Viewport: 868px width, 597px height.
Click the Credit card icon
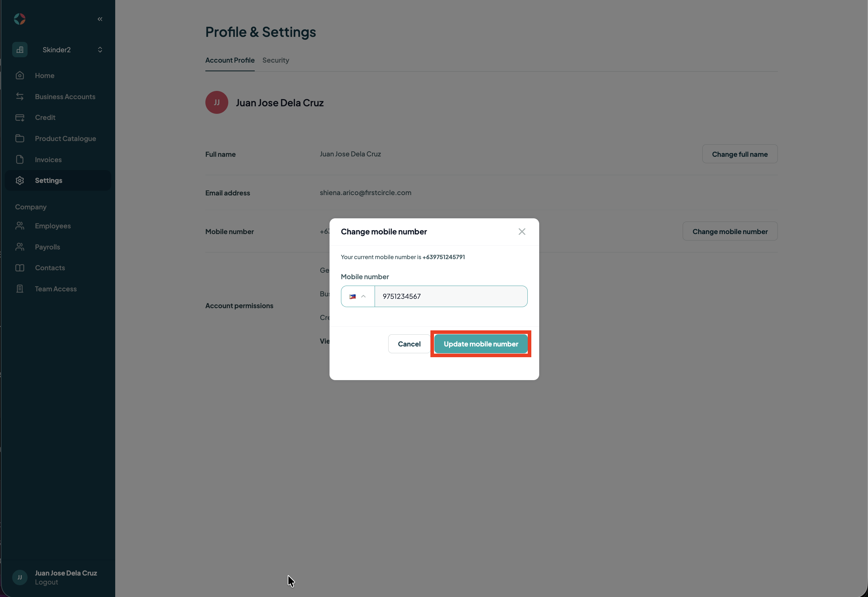20,117
